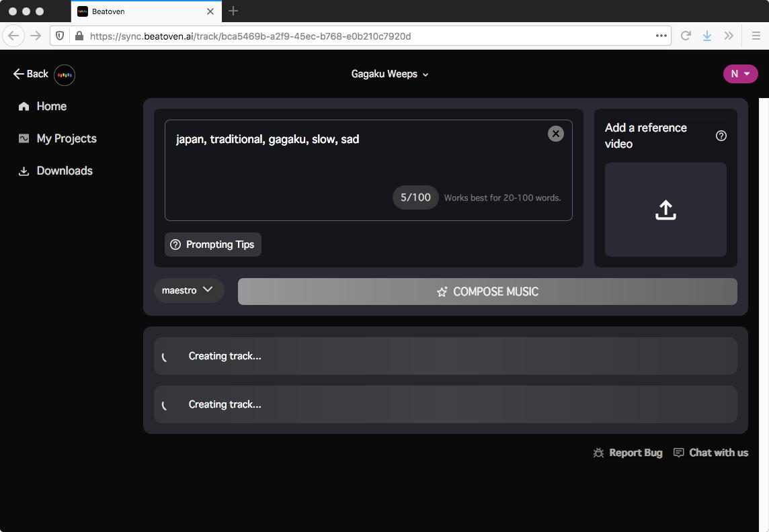
Task: Click Chat with us link
Action: click(719, 453)
